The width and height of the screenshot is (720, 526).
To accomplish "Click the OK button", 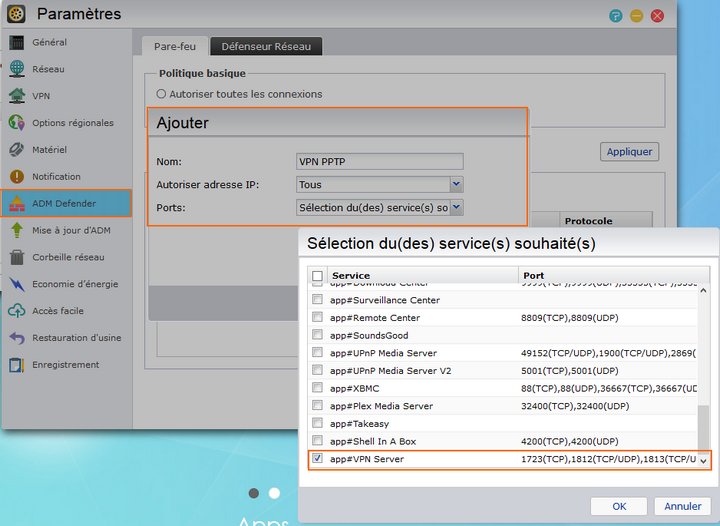I will [619, 506].
